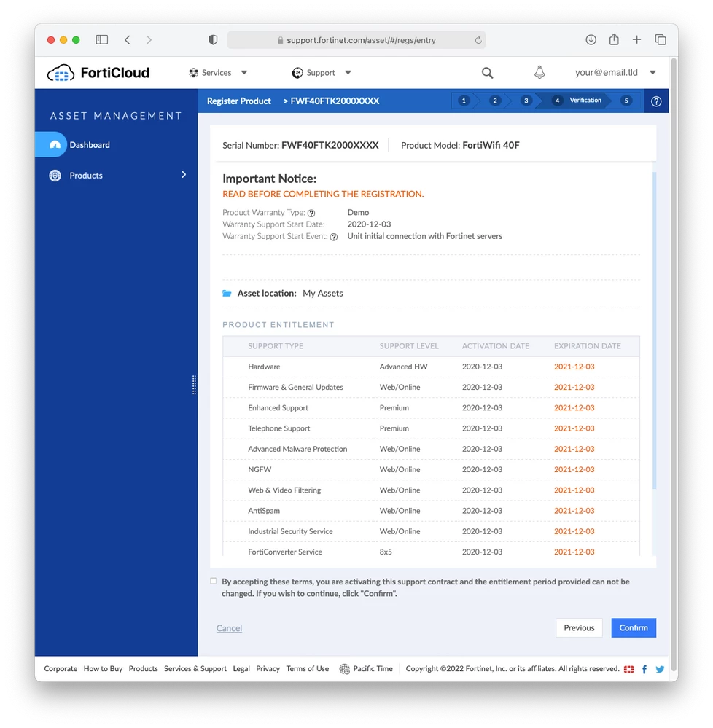Open the Safari sidebar toggle
Screen dimensions: 713x728
[102, 40]
